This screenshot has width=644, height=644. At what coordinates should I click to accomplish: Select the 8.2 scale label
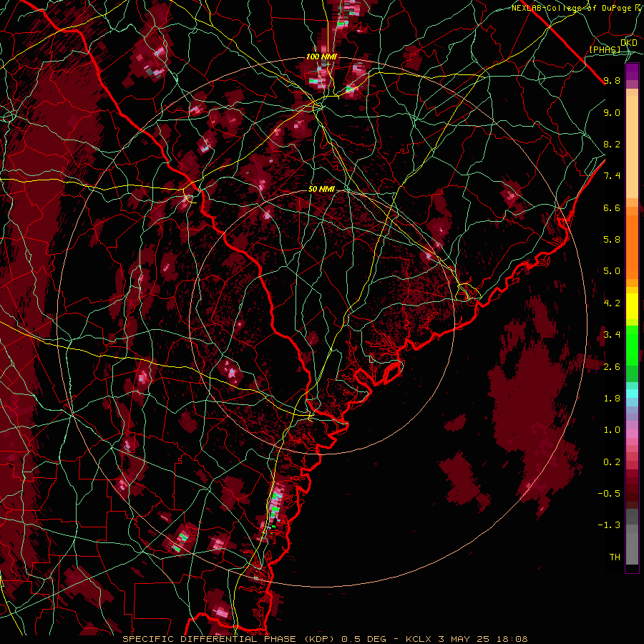(612, 144)
